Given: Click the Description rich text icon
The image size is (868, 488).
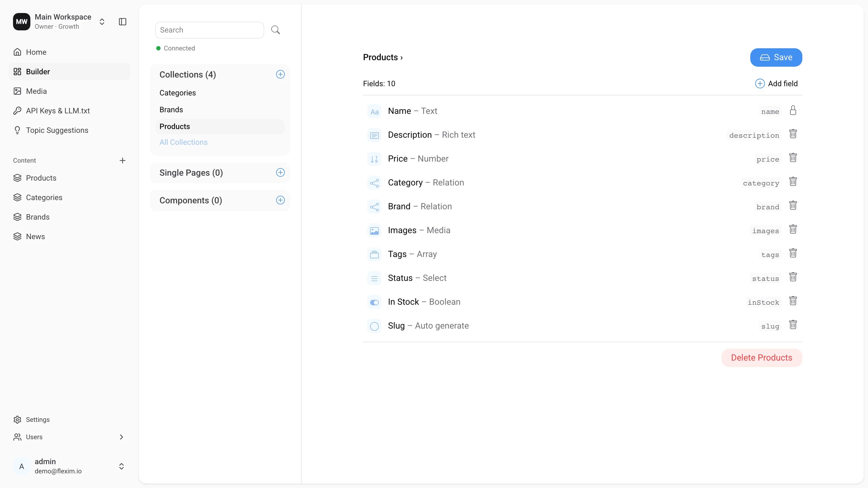Looking at the screenshot, I should pos(374,135).
